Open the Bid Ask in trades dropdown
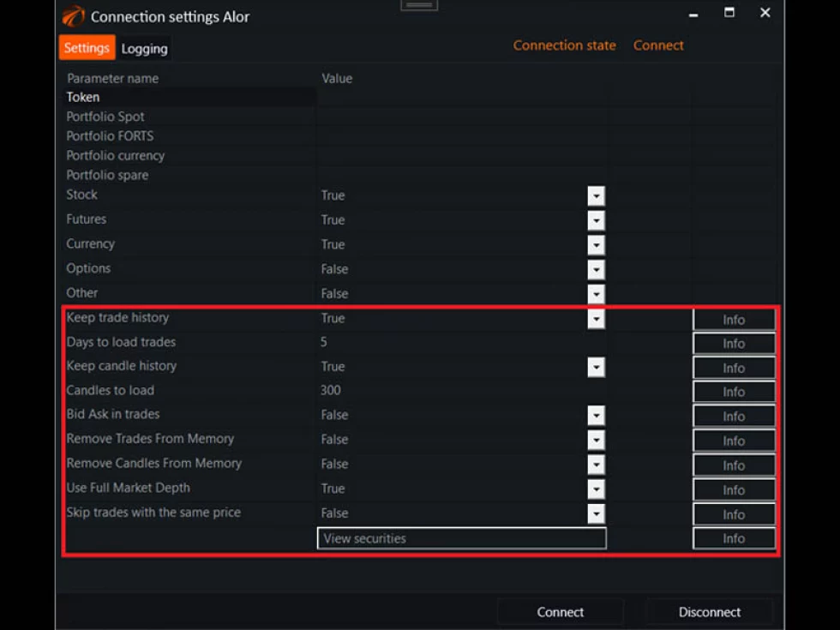The image size is (840, 630). [x=596, y=415]
